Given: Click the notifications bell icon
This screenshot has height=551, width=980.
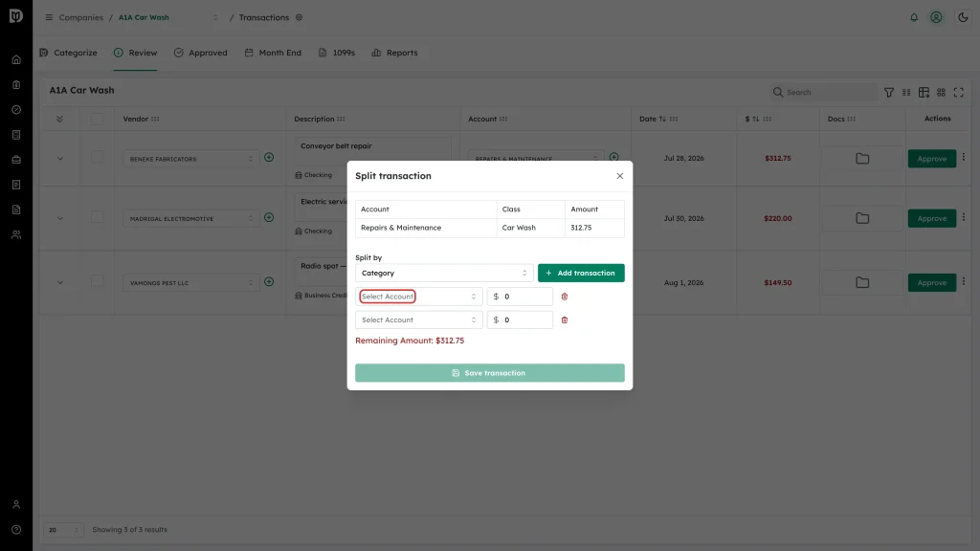Looking at the screenshot, I should pyautogui.click(x=914, y=17).
